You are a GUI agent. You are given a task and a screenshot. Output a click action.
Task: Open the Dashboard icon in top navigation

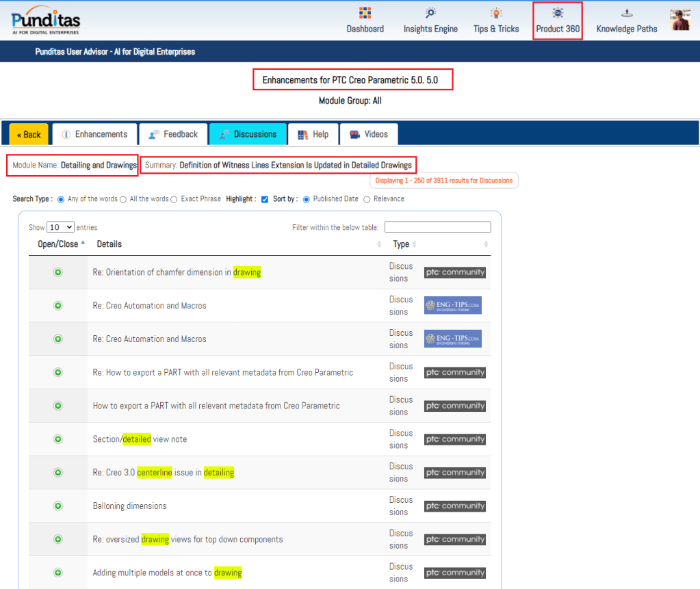[365, 14]
